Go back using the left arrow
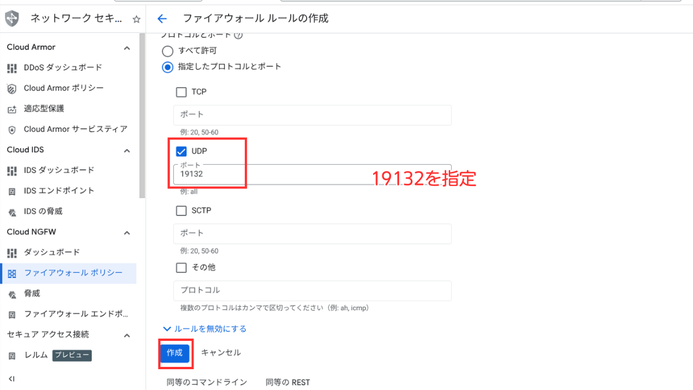The image size is (693, 390). [162, 19]
